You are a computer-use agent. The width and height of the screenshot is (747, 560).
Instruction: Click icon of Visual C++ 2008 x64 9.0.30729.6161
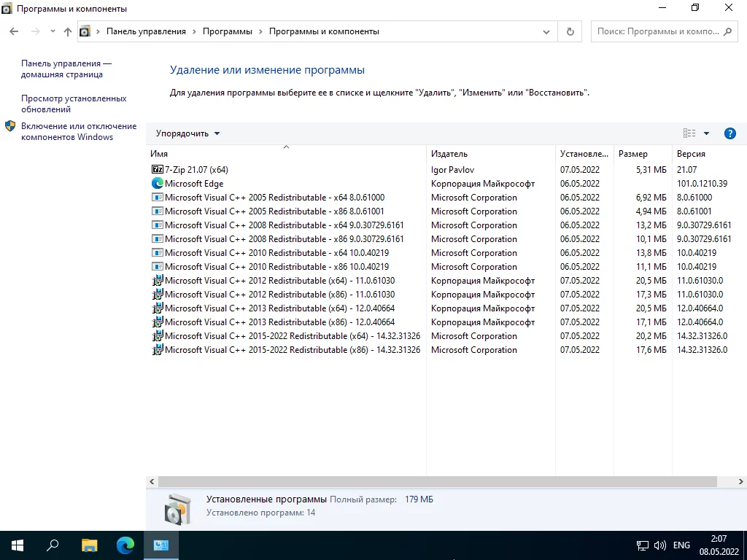pos(158,225)
